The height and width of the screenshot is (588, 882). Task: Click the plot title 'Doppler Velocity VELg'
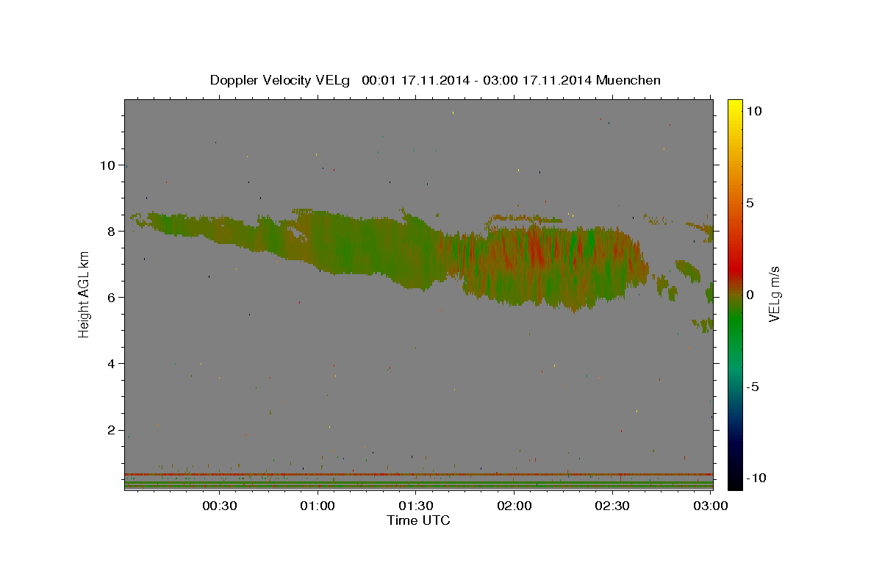click(281, 80)
